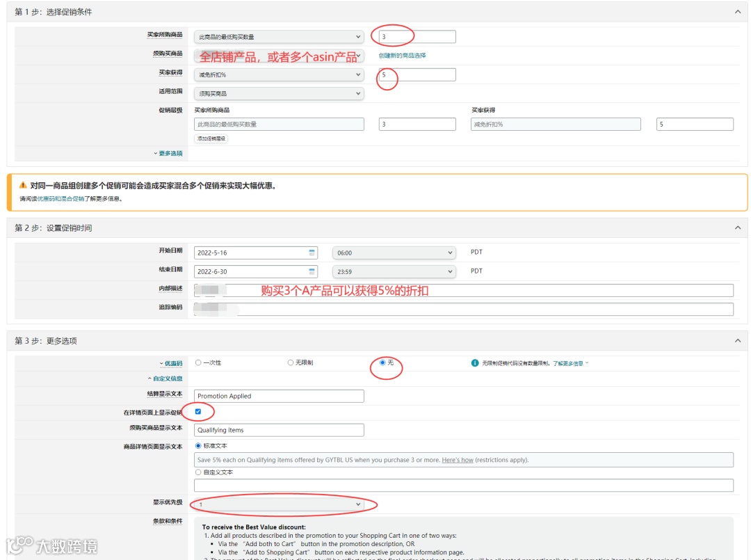
Task: Click tier discount field showing 5
Action: point(695,124)
